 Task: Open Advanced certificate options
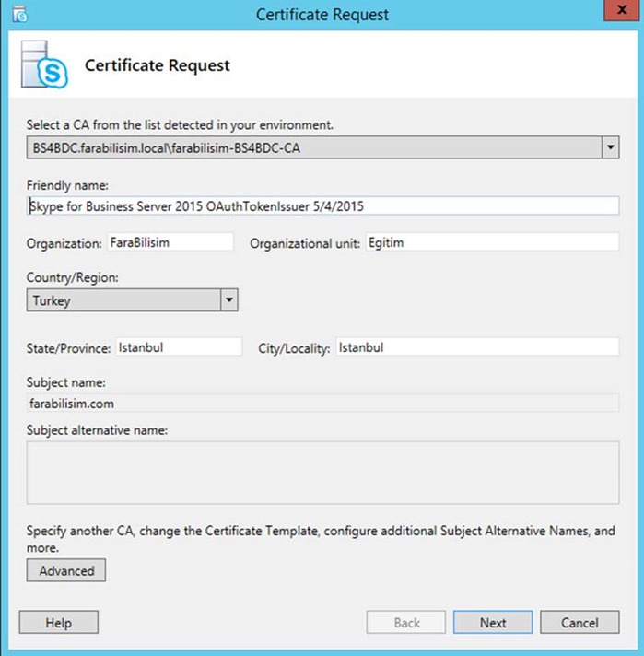66,570
